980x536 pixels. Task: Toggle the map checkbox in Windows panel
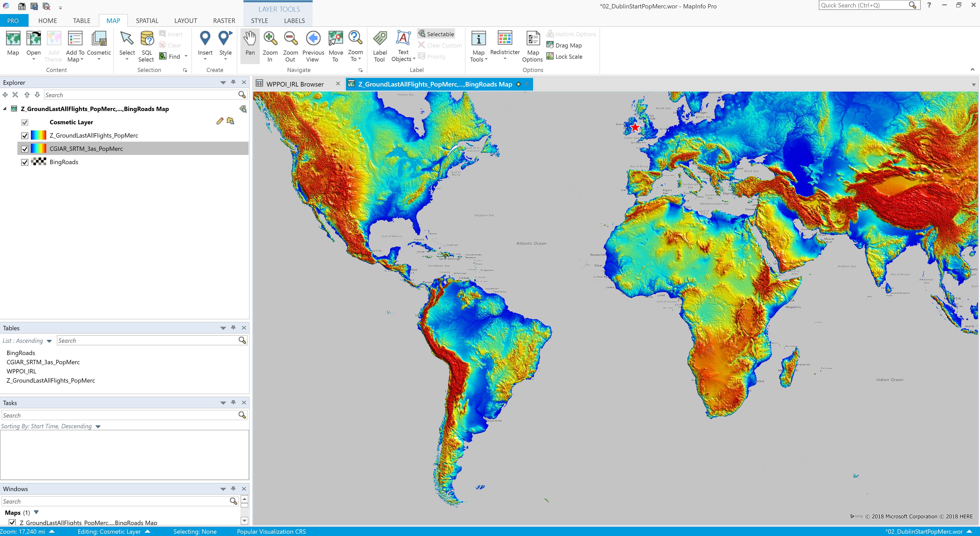click(12, 522)
